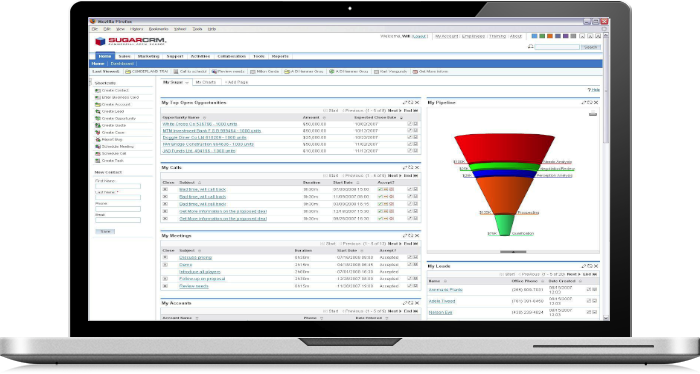Sort My Calls by Start Date arrow

(358, 183)
